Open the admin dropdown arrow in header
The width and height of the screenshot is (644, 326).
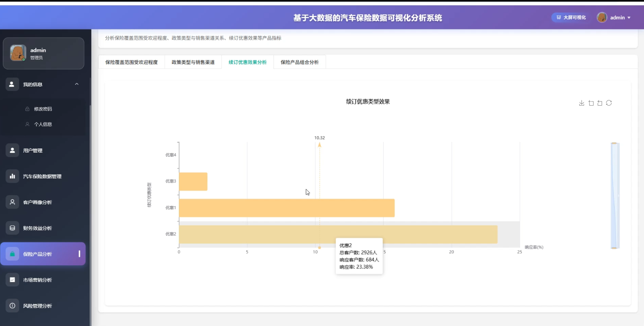tap(629, 18)
